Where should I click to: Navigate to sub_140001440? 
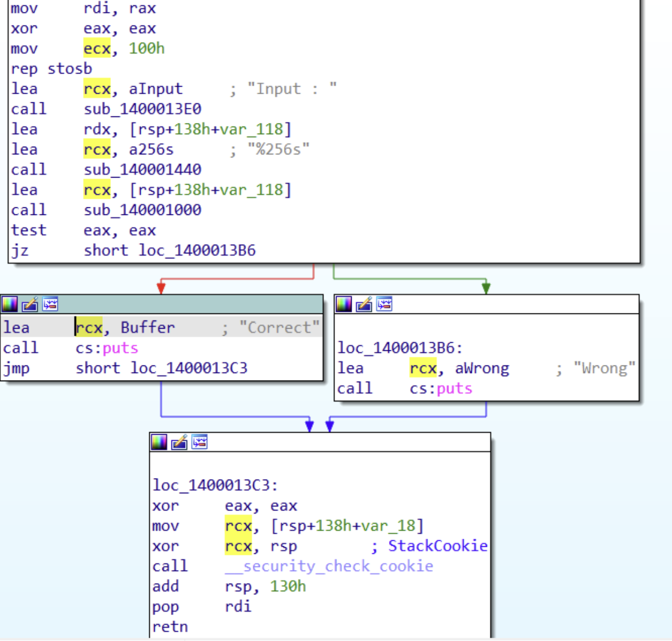coord(142,169)
